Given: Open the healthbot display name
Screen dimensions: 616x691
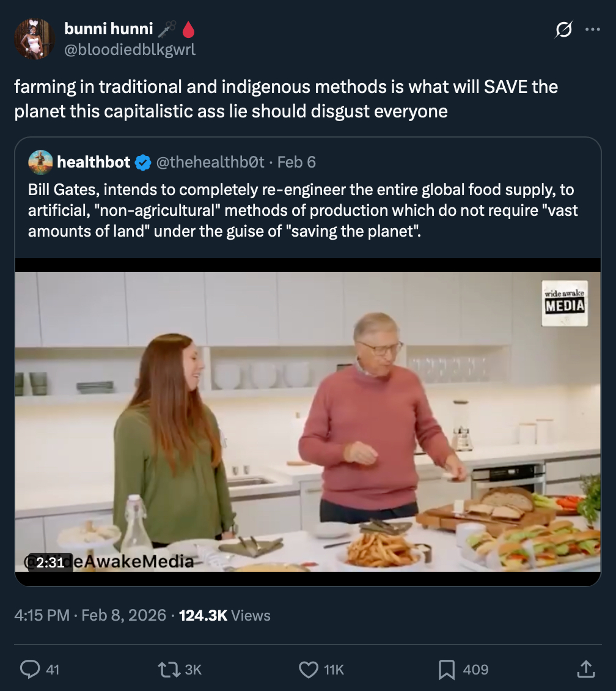Looking at the screenshot, I should (94, 162).
